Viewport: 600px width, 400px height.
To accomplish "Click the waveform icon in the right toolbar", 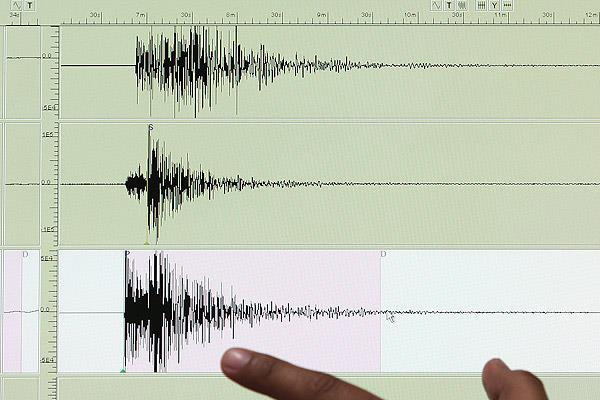I will pos(437,5).
